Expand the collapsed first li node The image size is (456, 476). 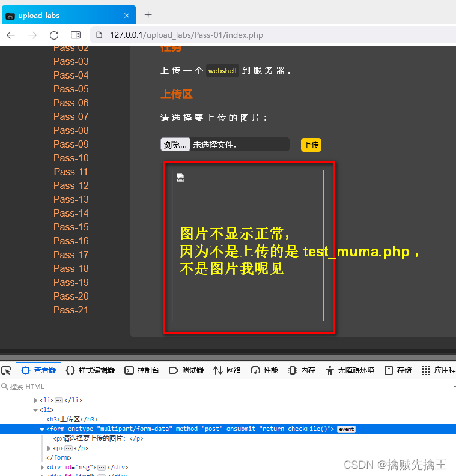point(35,400)
